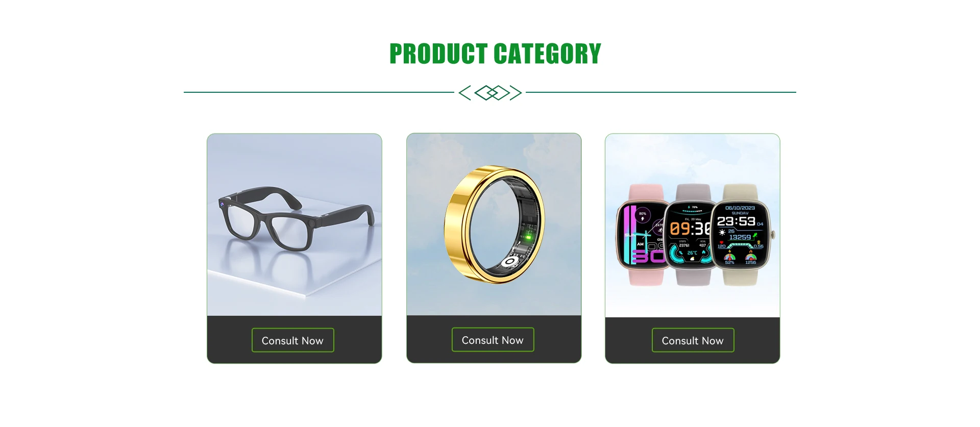Image resolution: width=980 pixels, height=427 pixels.
Task: Select the beige strap smartwatch
Action: [741, 235]
